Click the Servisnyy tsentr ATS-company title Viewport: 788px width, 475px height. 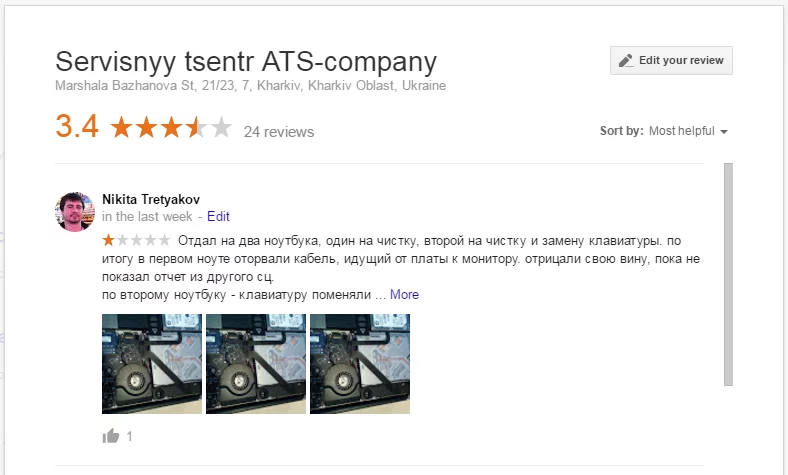(x=246, y=61)
